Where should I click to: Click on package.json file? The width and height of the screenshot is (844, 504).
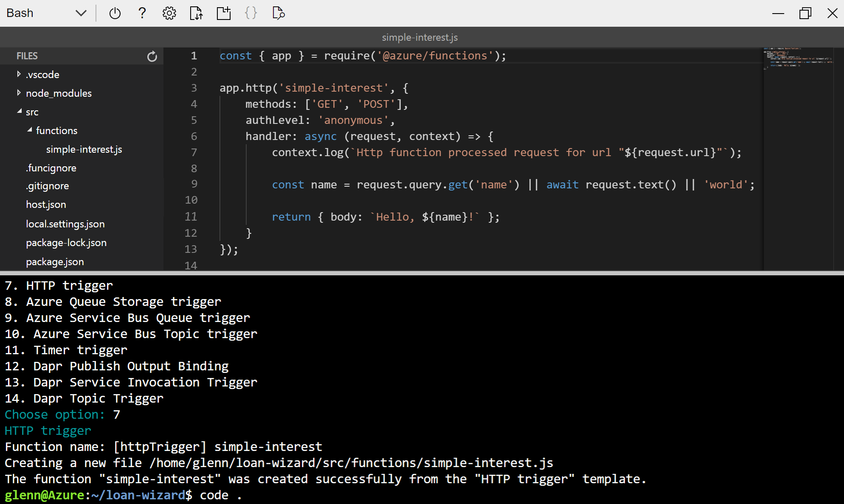(x=54, y=261)
